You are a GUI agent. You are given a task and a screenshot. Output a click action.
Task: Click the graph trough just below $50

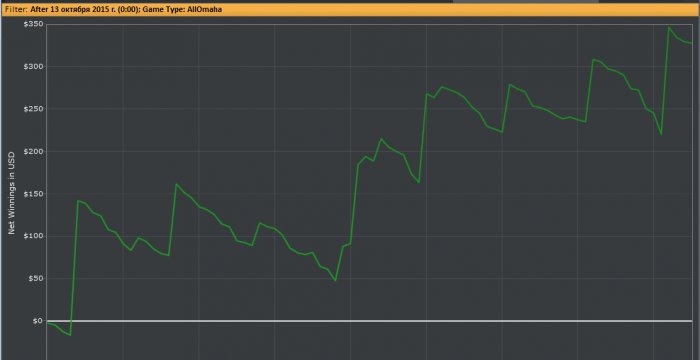(335, 281)
